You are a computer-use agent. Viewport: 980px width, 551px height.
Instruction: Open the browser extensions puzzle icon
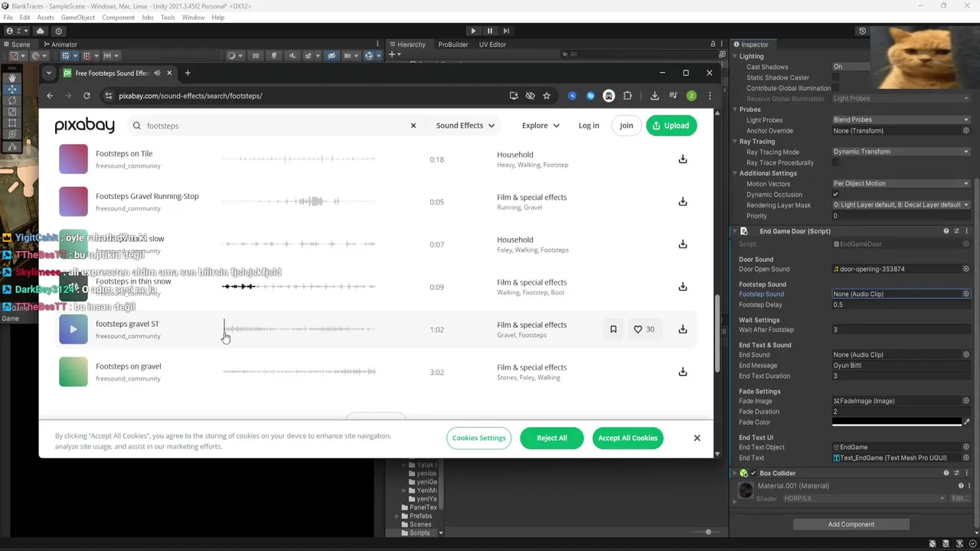628,96
